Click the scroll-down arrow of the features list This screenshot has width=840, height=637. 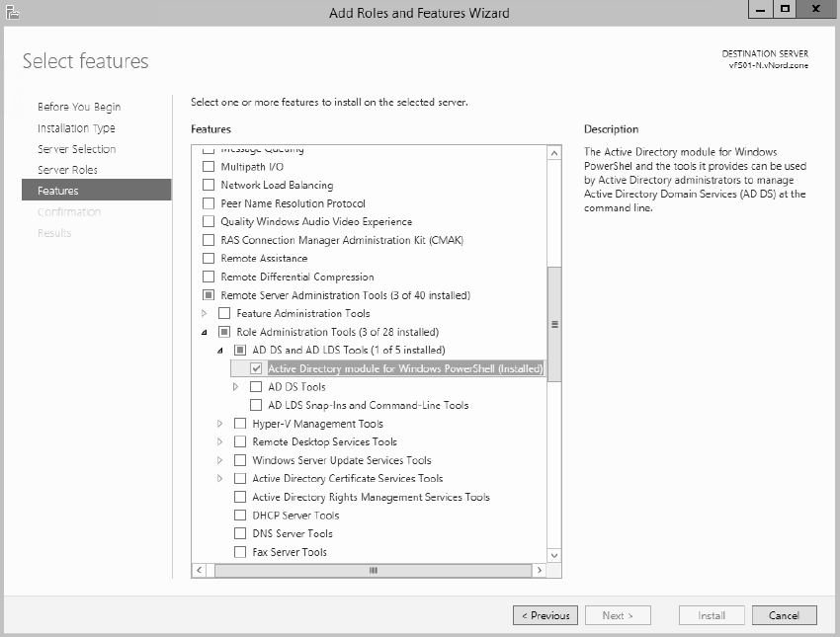tap(553, 554)
